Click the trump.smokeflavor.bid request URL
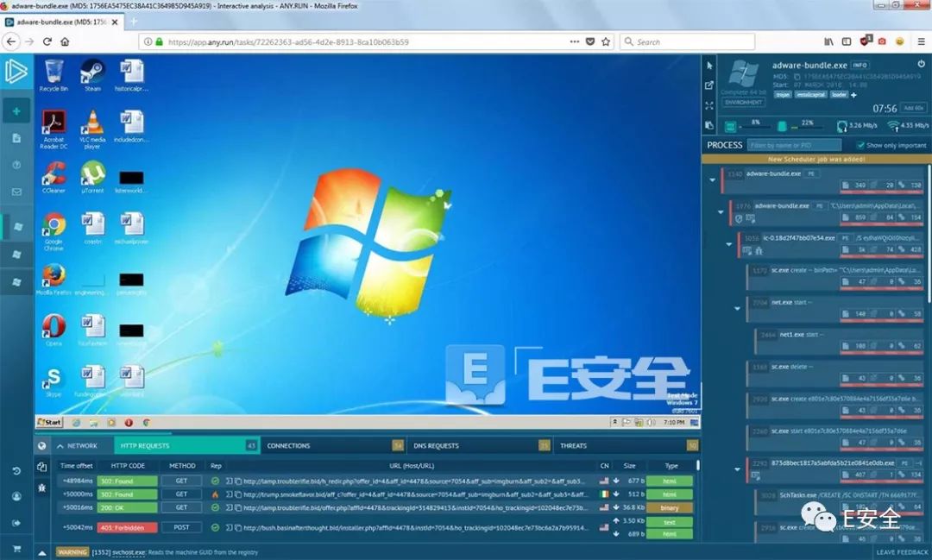This screenshot has width=932, height=560. 415,494
